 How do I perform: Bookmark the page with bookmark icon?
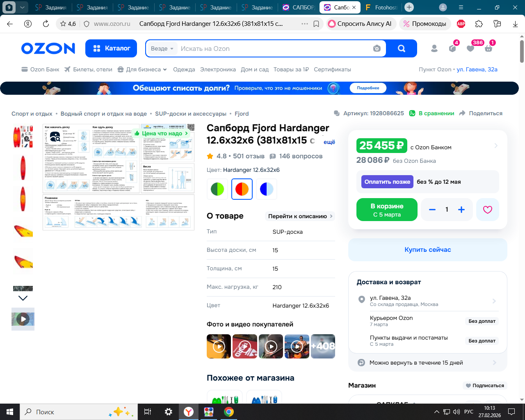tap(316, 24)
